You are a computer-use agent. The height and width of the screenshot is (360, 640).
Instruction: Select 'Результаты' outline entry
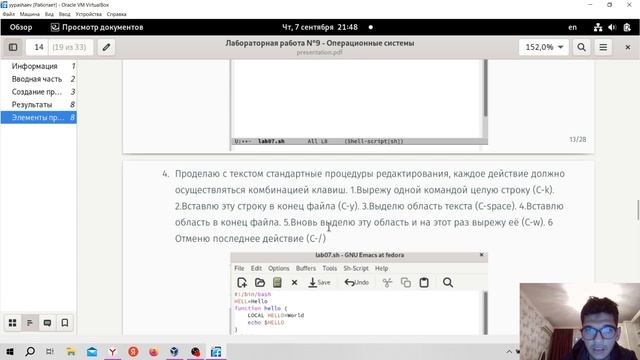click(x=38, y=104)
